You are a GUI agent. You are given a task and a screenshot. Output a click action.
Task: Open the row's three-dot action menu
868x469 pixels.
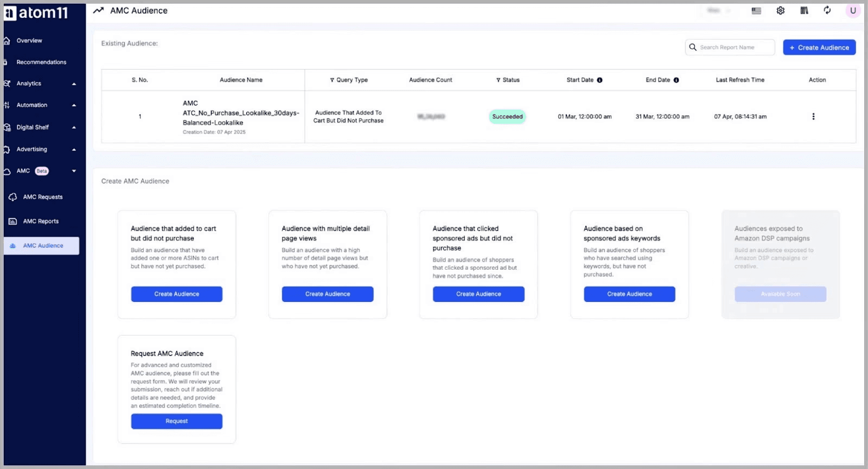click(x=813, y=117)
